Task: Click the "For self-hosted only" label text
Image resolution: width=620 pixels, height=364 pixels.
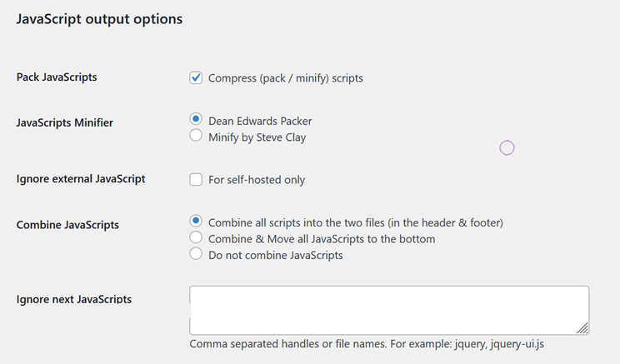Action: pyautogui.click(x=257, y=180)
